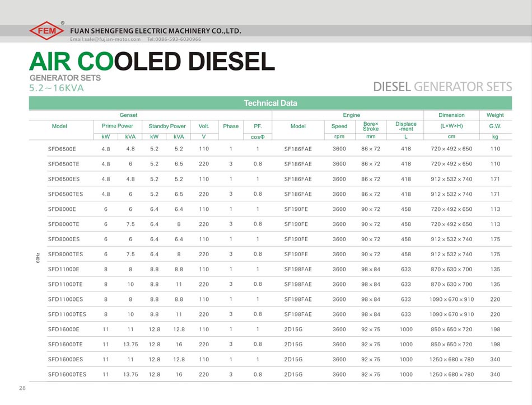Image resolution: width=532 pixels, height=405 pixels.
Task: Click the cosΦ unit label
Action: point(258,137)
